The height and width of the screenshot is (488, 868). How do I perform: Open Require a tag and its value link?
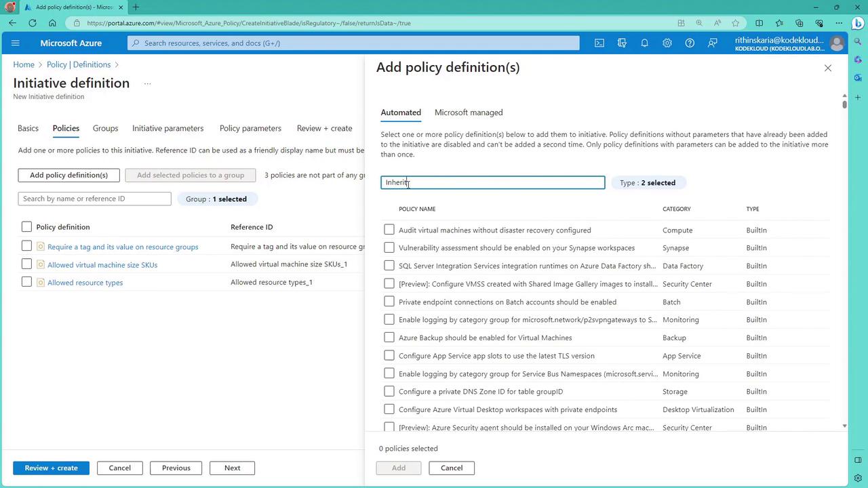click(123, 247)
